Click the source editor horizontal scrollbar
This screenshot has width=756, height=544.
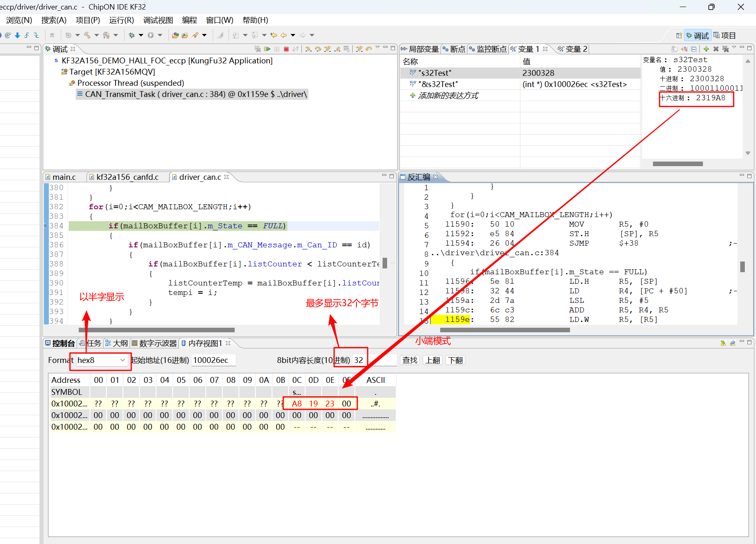click(157, 330)
